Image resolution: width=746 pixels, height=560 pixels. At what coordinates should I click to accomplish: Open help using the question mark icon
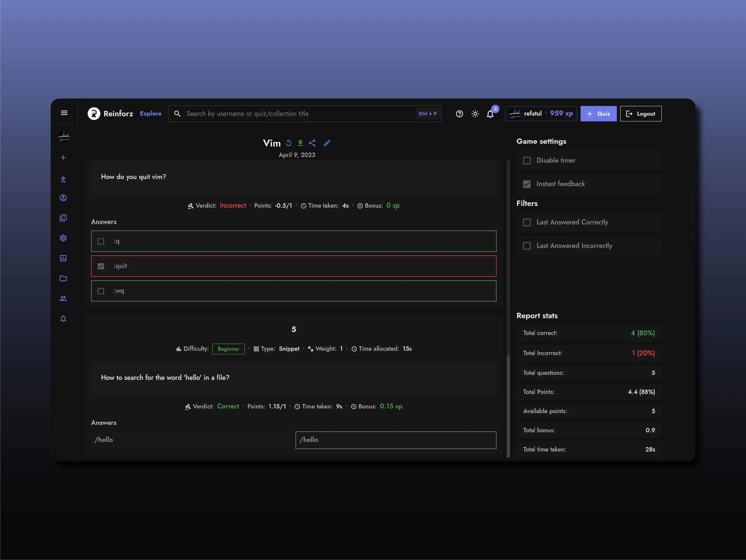click(x=459, y=114)
